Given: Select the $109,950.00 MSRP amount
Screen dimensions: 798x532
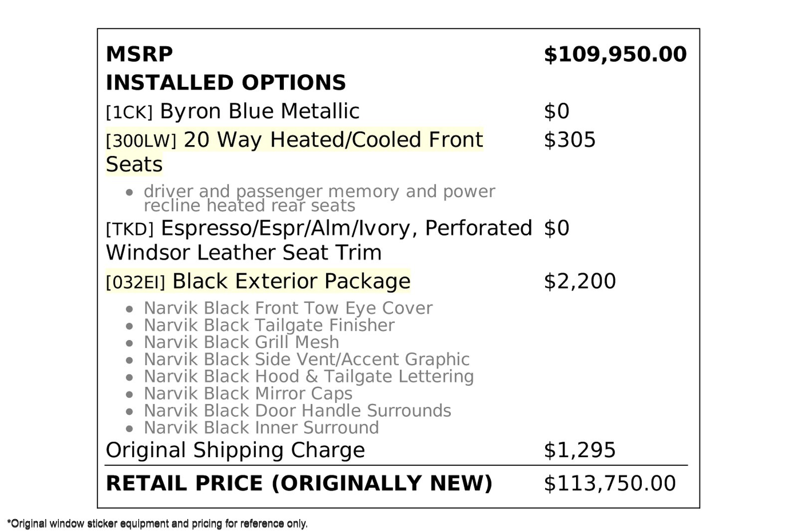Looking at the screenshot, I should pyautogui.click(x=614, y=54).
